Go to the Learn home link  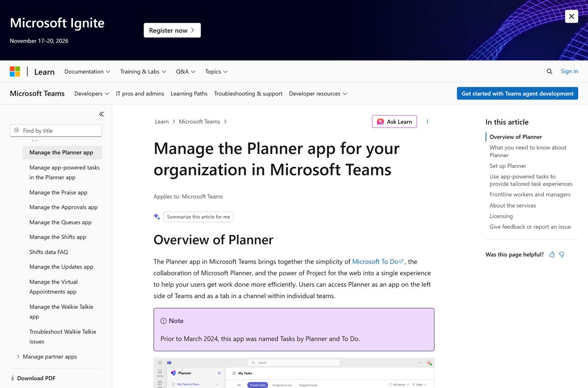44,72
